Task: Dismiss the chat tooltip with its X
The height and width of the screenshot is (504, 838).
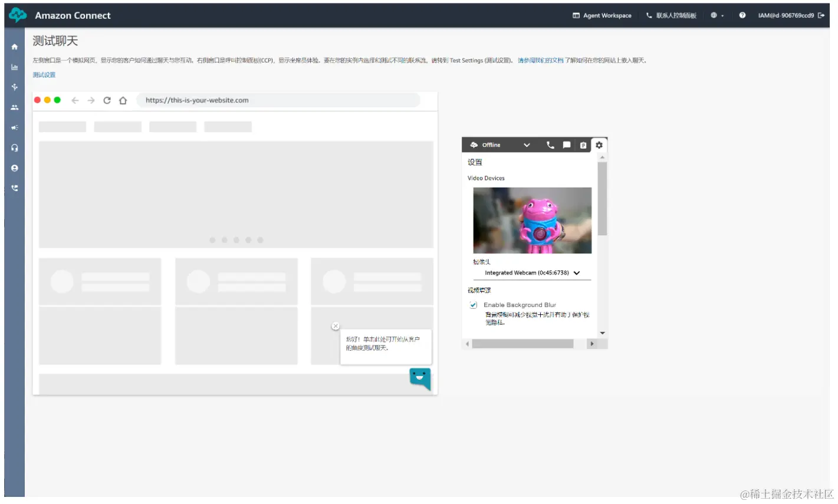Action: tap(336, 326)
